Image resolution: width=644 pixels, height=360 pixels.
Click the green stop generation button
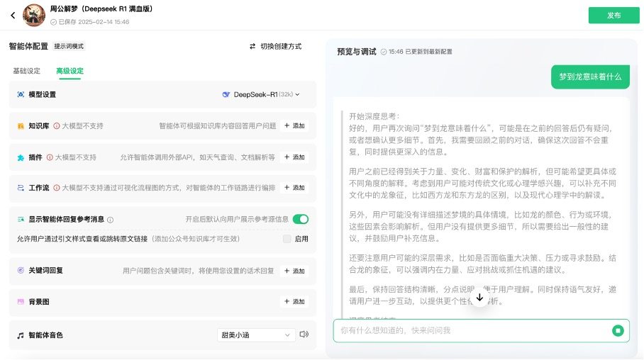coord(618,330)
